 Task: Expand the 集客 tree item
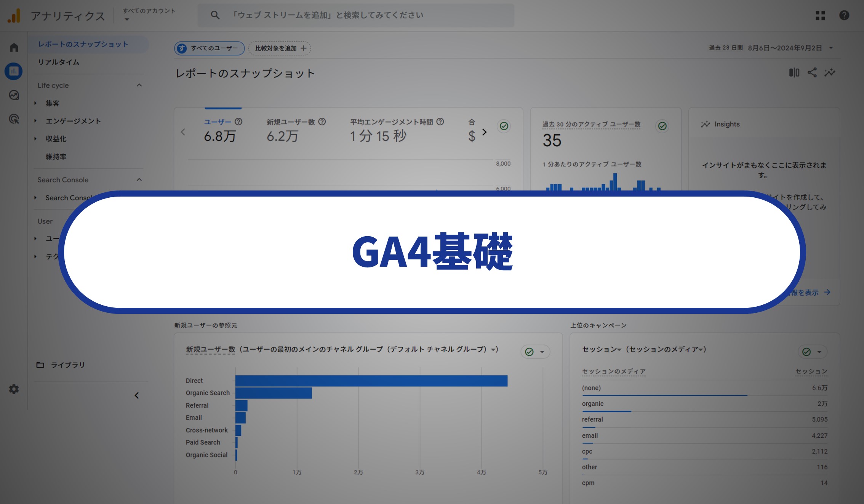point(35,103)
